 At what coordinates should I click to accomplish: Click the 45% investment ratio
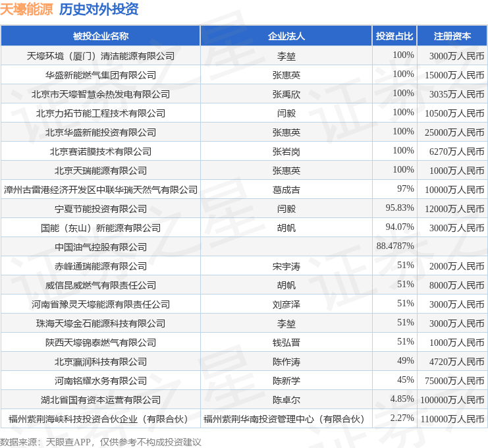pyautogui.click(x=406, y=379)
